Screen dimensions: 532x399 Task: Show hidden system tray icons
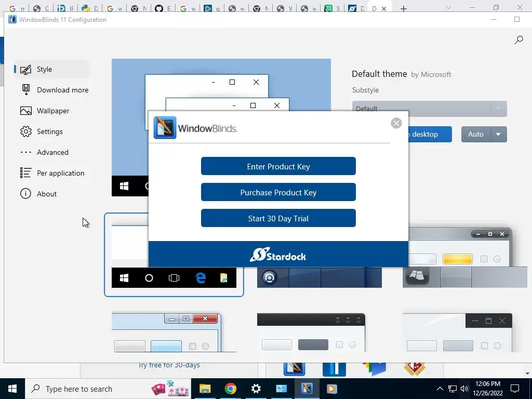(x=440, y=389)
